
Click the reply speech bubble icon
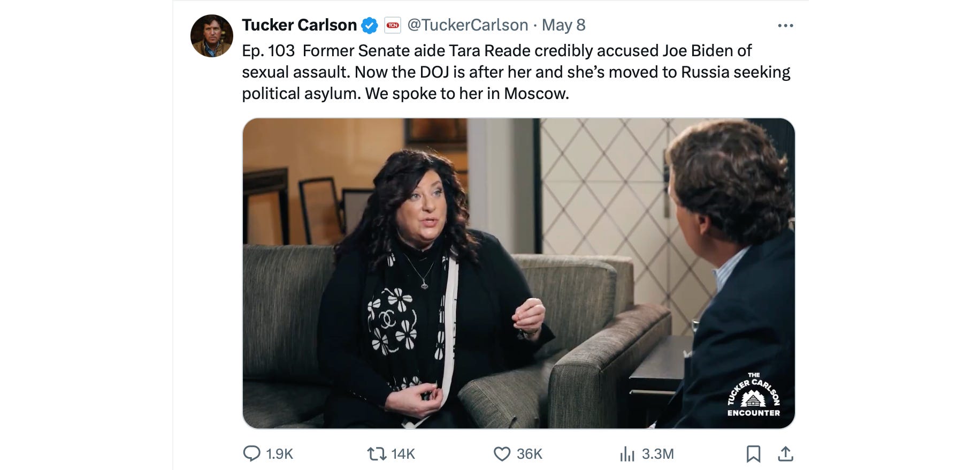click(251, 454)
